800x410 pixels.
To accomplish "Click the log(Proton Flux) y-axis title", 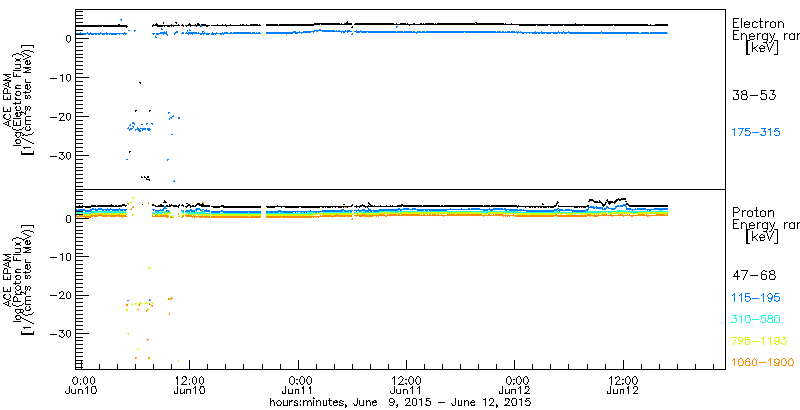I will (17, 280).
